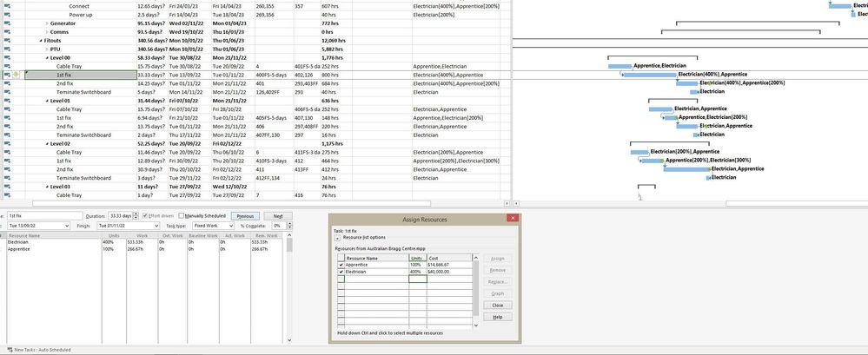The image size is (868, 355).
Task: Click the Gantt bar for Level 00 Cable Tray
Action: tap(620, 66)
